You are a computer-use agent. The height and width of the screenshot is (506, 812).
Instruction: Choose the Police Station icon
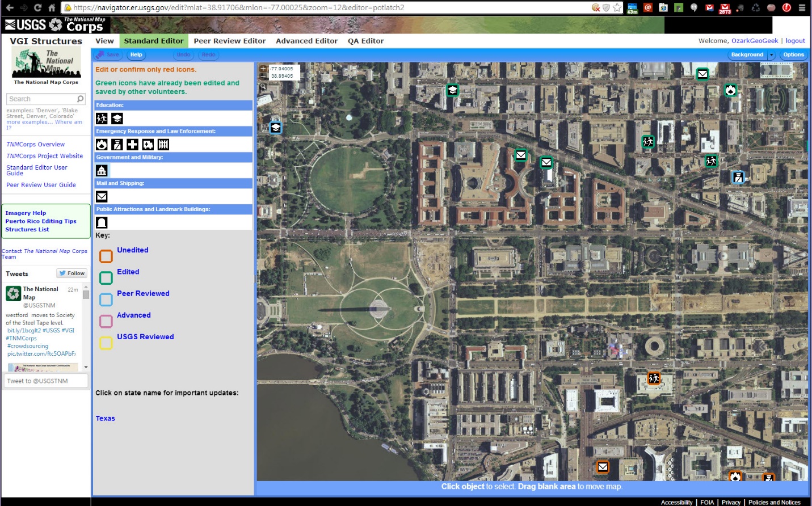(x=117, y=145)
